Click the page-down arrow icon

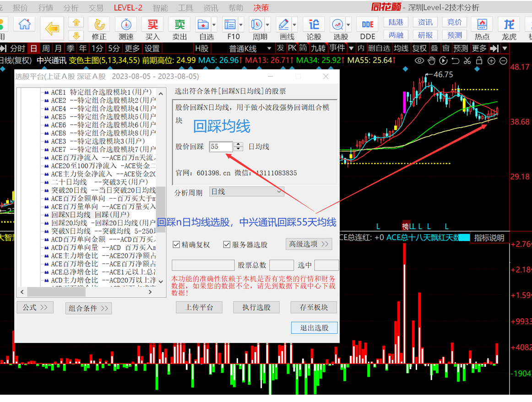[x=76, y=35]
